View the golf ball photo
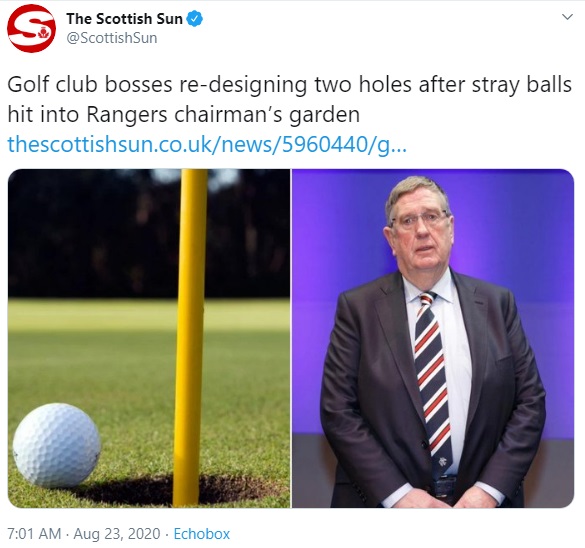 click(149, 338)
